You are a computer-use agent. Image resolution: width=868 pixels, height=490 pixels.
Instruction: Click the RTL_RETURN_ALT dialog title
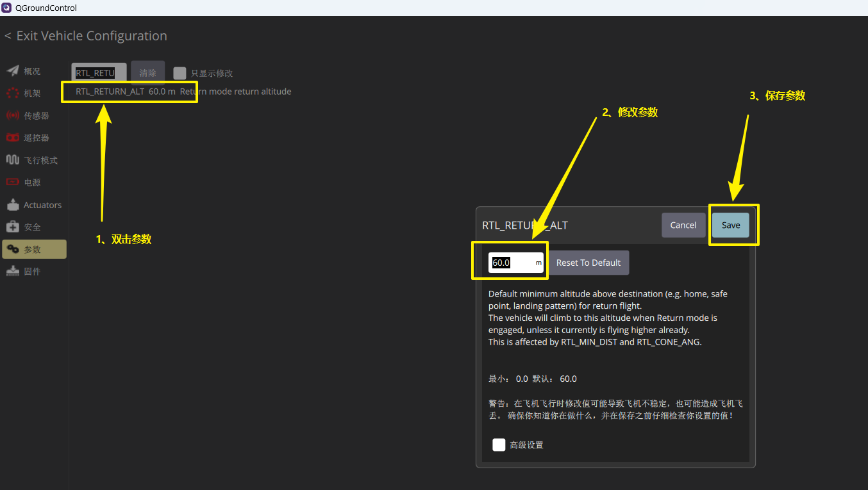point(525,225)
